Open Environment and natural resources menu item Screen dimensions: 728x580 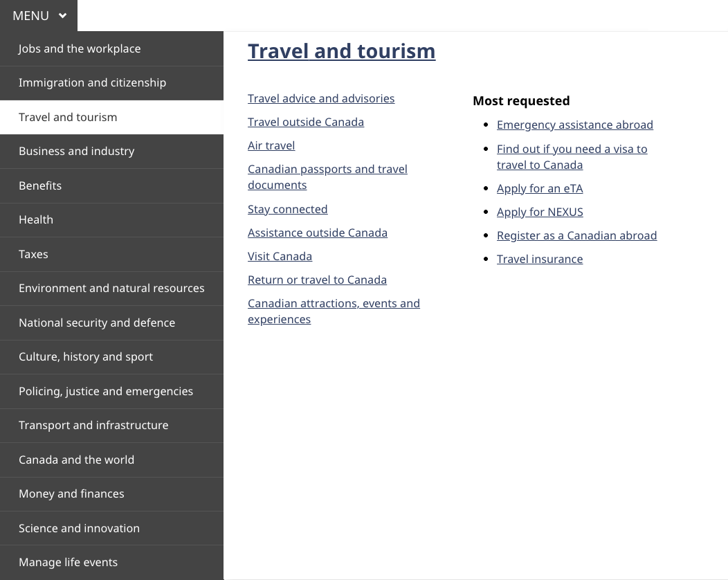[x=111, y=289]
